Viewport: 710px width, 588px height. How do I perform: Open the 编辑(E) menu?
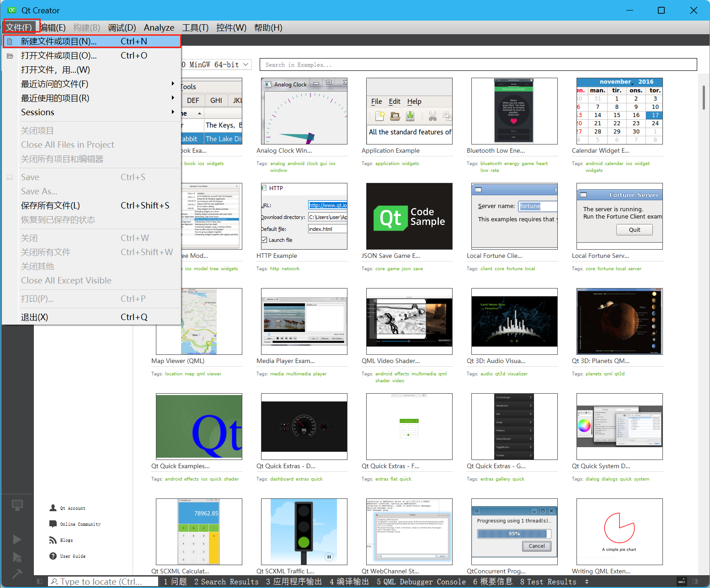53,27
